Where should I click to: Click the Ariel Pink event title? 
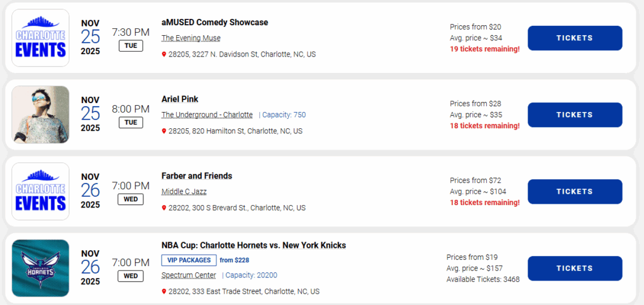[x=180, y=99]
